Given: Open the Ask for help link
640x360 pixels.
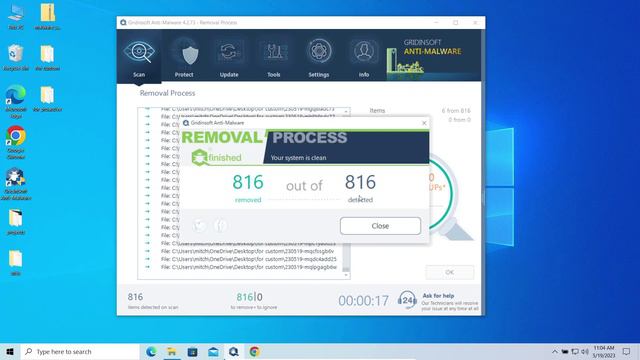Looking at the screenshot, I should (x=438, y=296).
